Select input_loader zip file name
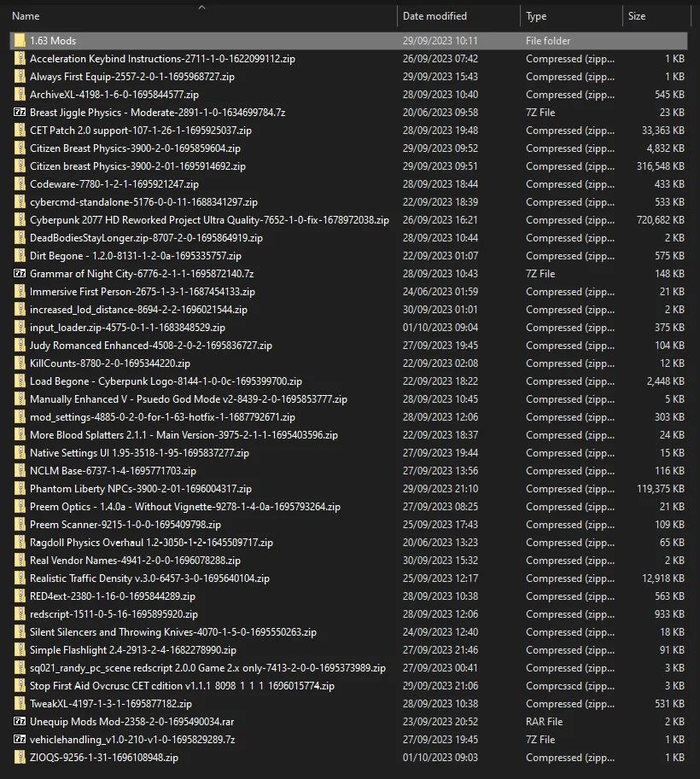This screenshot has height=779, width=700. (127, 328)
